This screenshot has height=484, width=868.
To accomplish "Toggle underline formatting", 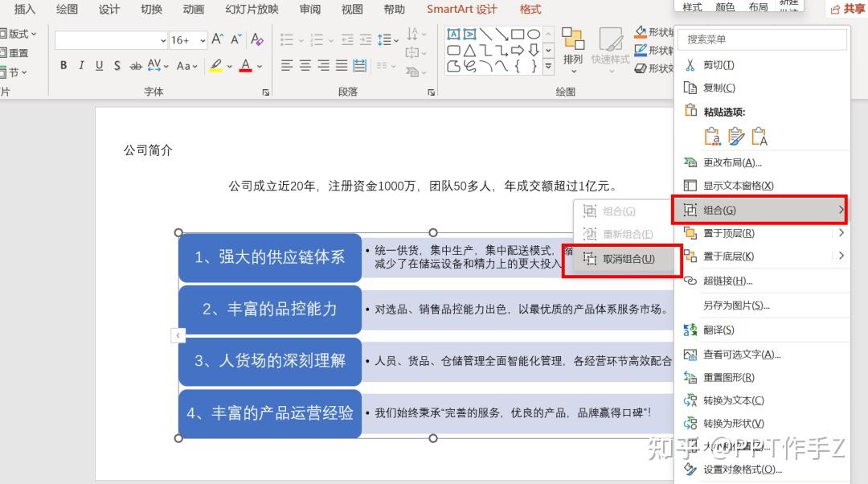I will click(98, 65).
